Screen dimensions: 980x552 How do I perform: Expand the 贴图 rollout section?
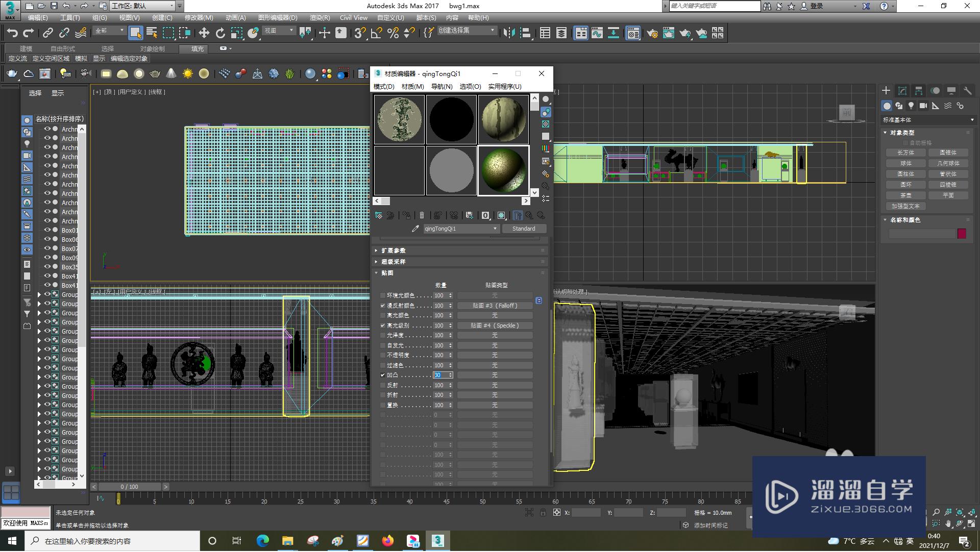(387, 272)
